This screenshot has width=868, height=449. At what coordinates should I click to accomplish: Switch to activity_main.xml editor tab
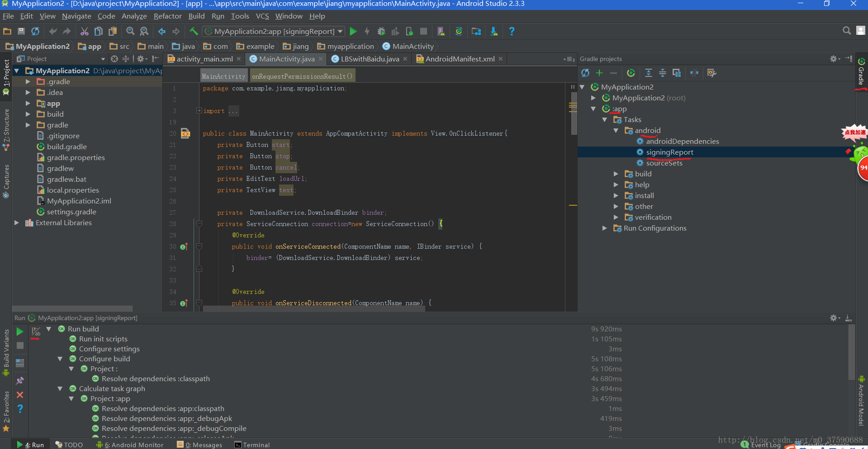tap(205, 59)
